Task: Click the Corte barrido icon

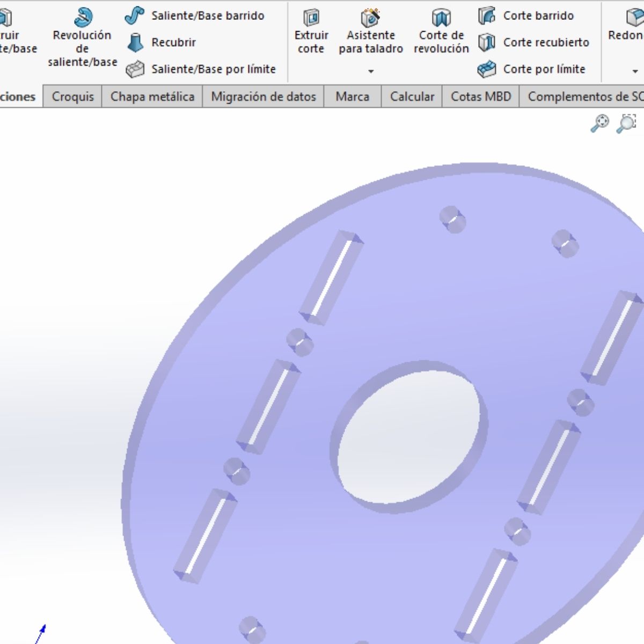Action: click(486, 16)
